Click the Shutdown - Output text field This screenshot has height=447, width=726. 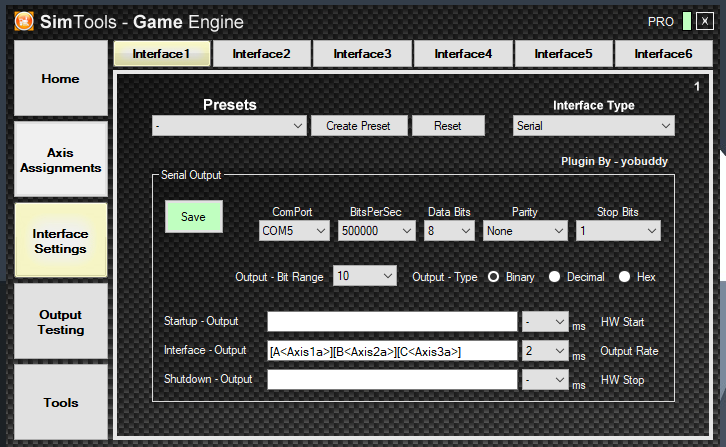(392, 380)
